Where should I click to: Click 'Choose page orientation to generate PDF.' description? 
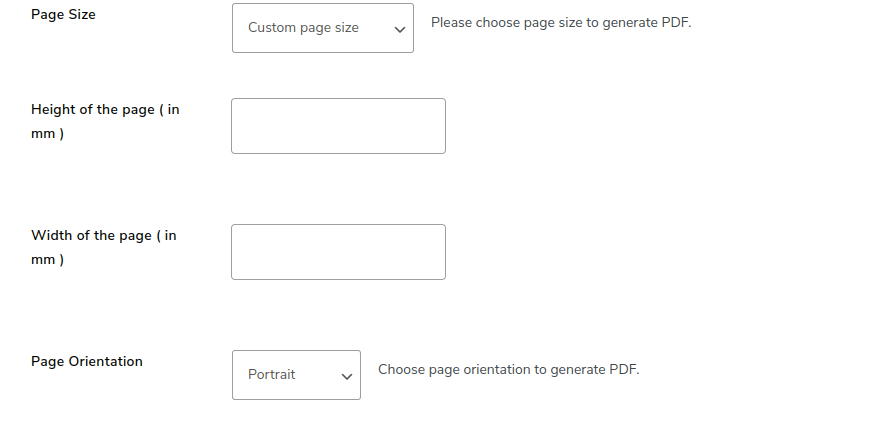click(509, 369)
